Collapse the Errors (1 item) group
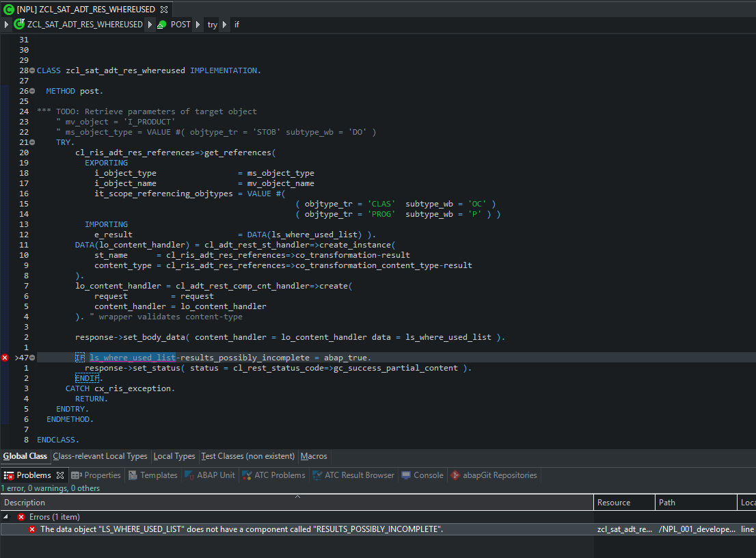Viewport: 756px width, 558px height. point(6,516)
